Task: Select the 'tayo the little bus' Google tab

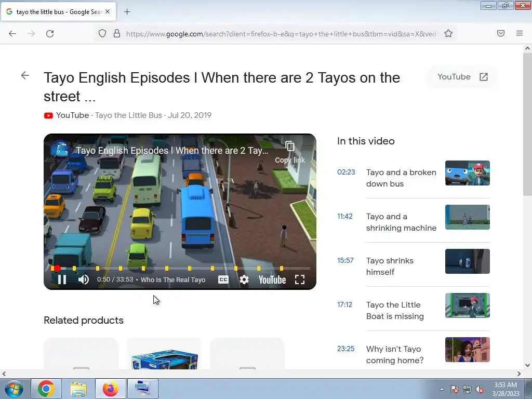Action: click(58, 12)
